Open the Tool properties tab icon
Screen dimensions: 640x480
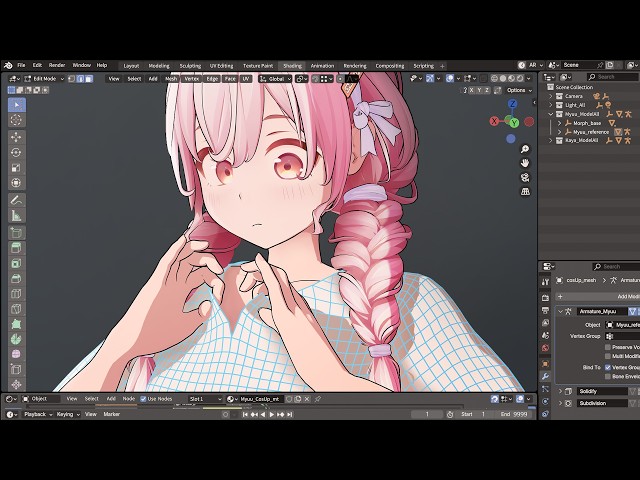click(545, 282)
